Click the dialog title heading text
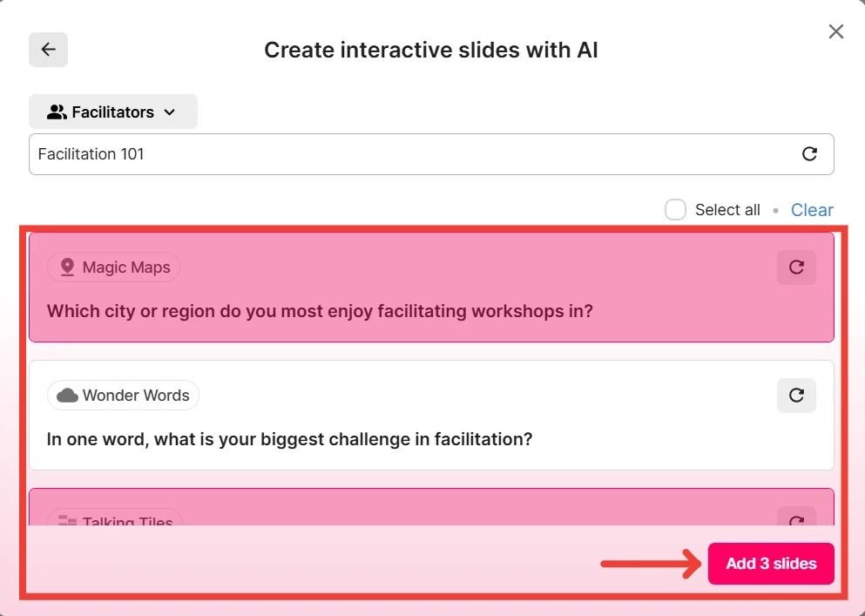The image size is (865, 616). pos(431,50)
